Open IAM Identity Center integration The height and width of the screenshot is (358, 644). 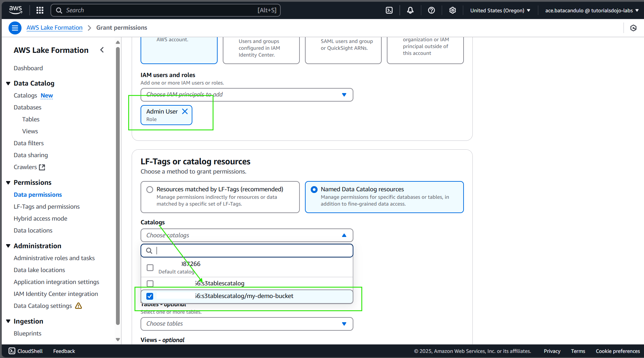[56, 294]
